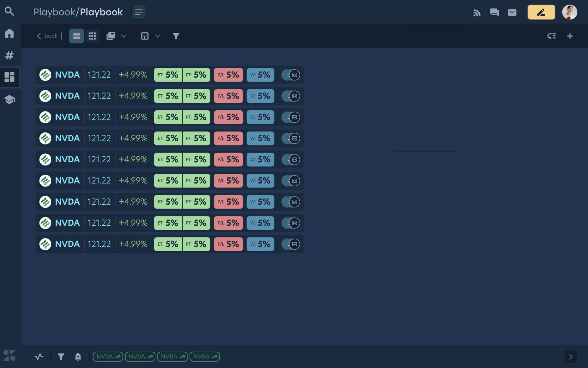Click the blue W: 5% badge in the fifth row
Viewport: 588px width, 368px height.
pos(261,160)
